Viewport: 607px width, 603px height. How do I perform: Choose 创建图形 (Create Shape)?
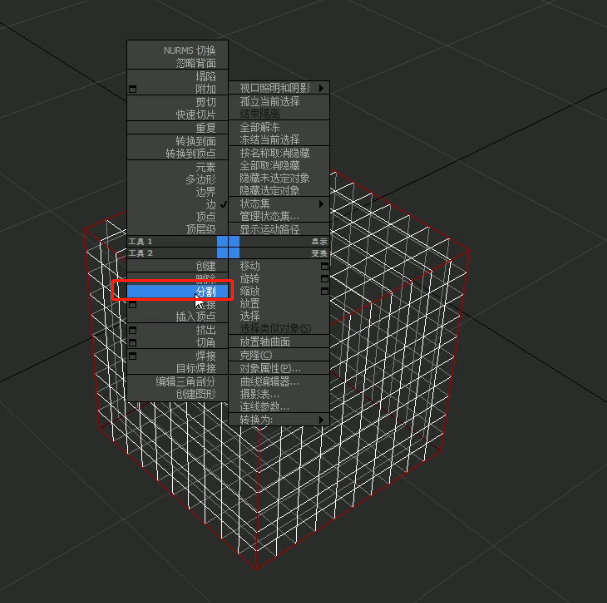[196, 394]
